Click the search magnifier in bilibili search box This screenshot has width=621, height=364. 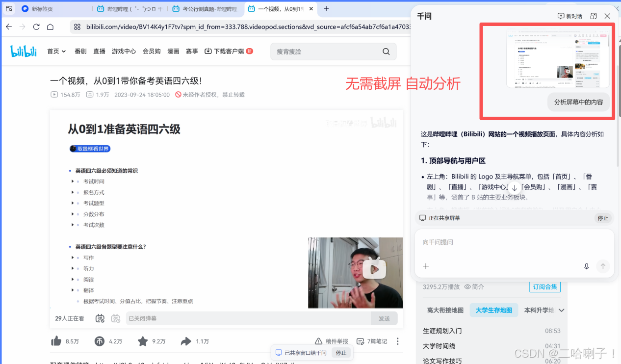tap(386, 52)
